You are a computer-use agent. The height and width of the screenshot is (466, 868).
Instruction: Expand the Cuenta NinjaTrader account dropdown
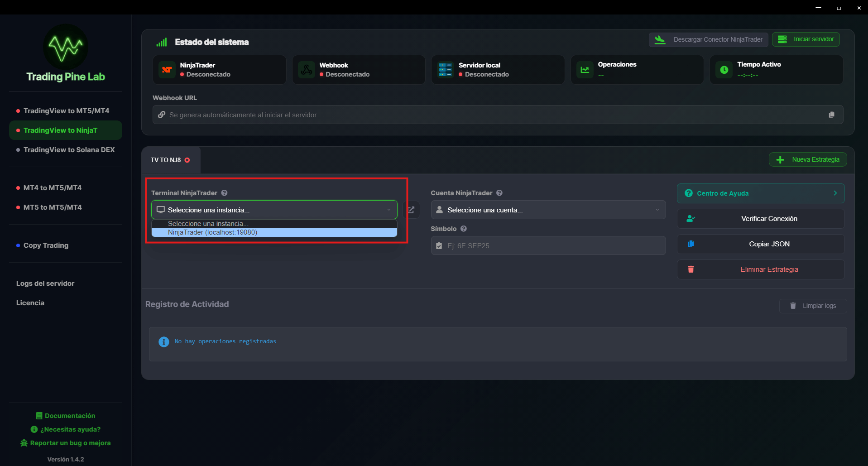click(x=548, y=210)
